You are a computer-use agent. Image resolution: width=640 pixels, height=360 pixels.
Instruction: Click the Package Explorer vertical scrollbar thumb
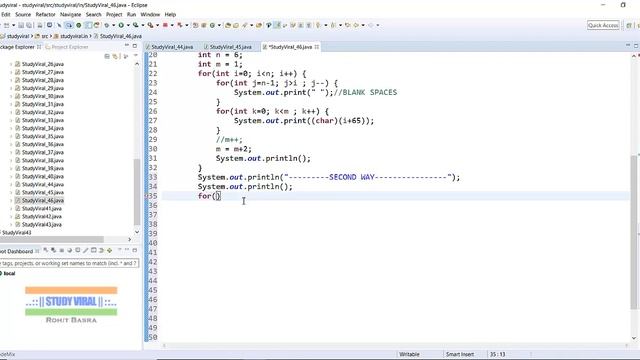tap(137, 192)
